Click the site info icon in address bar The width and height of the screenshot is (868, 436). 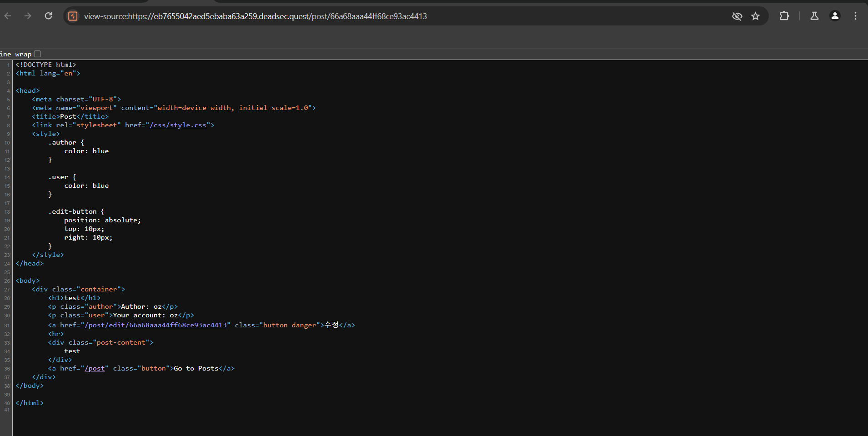coord(73,16)
